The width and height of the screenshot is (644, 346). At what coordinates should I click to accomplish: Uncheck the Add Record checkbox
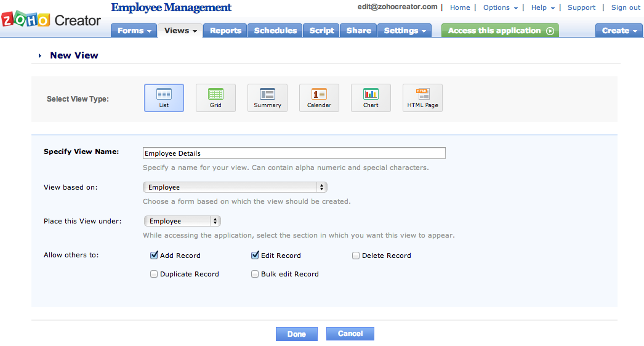tap(154, 255)
